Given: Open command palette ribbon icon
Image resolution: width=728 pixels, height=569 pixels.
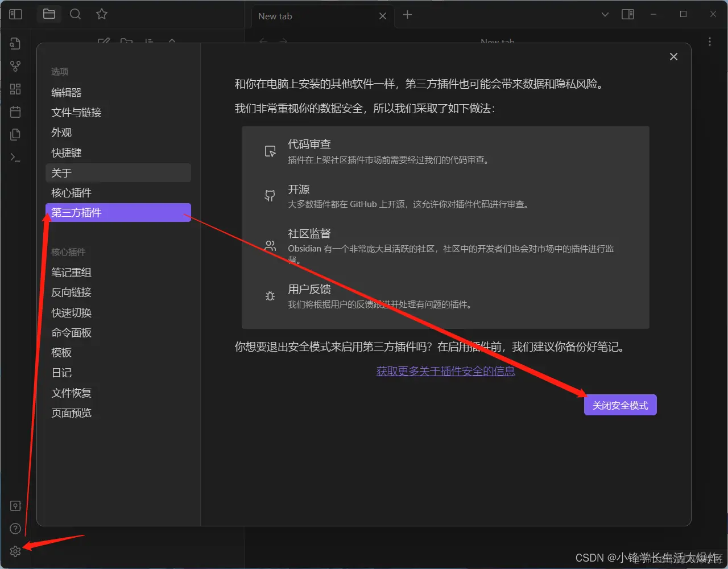Looking at the screenshot, I should pos(15,157).
